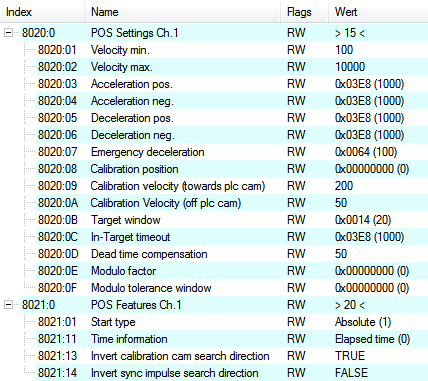The height and width of the screenshot is (381, 428).
Task: Click Calibration velocity (towards plc cam) name
Action: 178,186
